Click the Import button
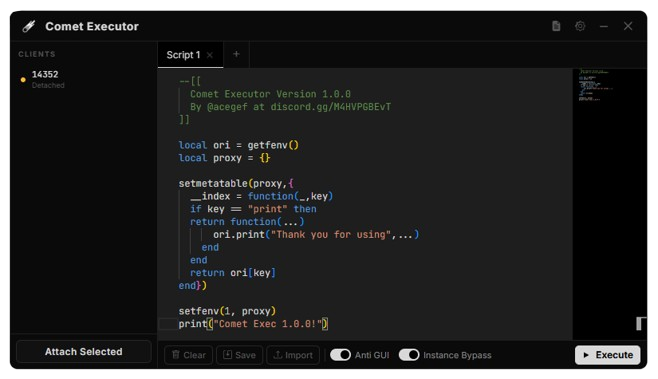The image size is (658, 379). [293, 355]
